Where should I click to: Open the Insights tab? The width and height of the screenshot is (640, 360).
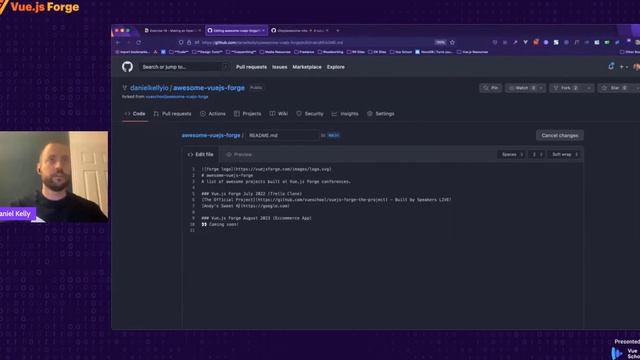click(x=345, y=114)
